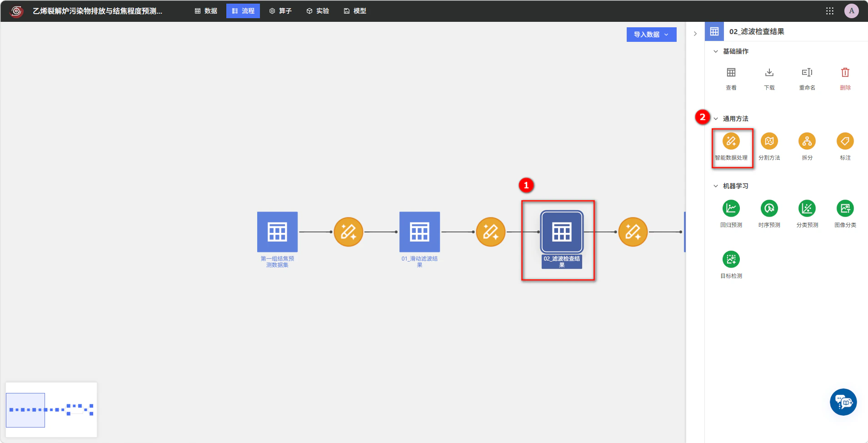Open the chat assistant bubble
Image resolution: width=868 pixels, height=443 pixels.
coord(843,402)
